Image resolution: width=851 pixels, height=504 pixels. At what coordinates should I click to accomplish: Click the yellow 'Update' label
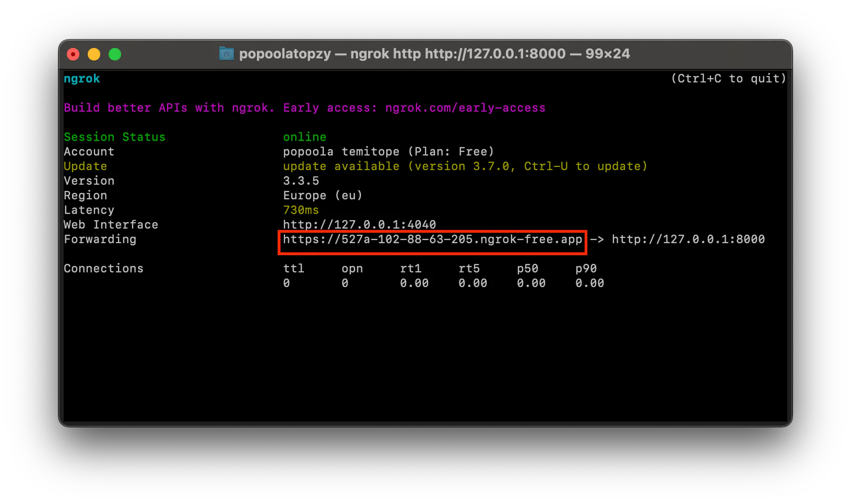tap(85, 166)
